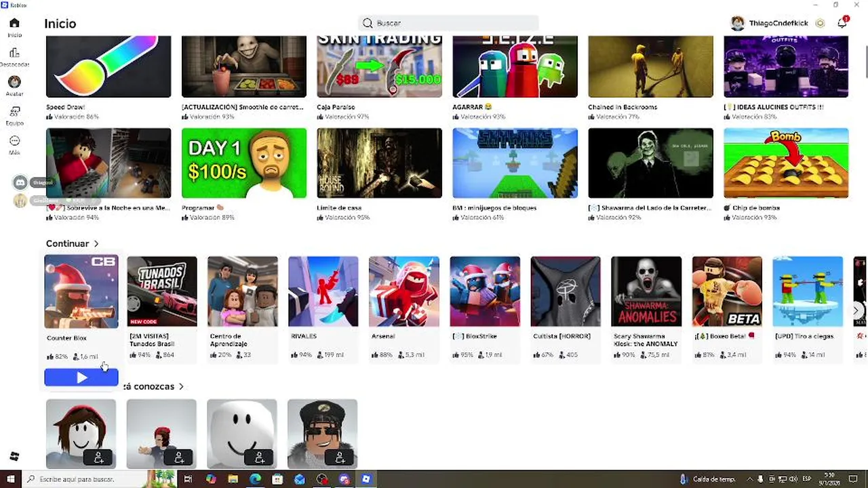Open the Límite de casa game thumbnail
The image size is (868, 488).
(x=380, y=163)
